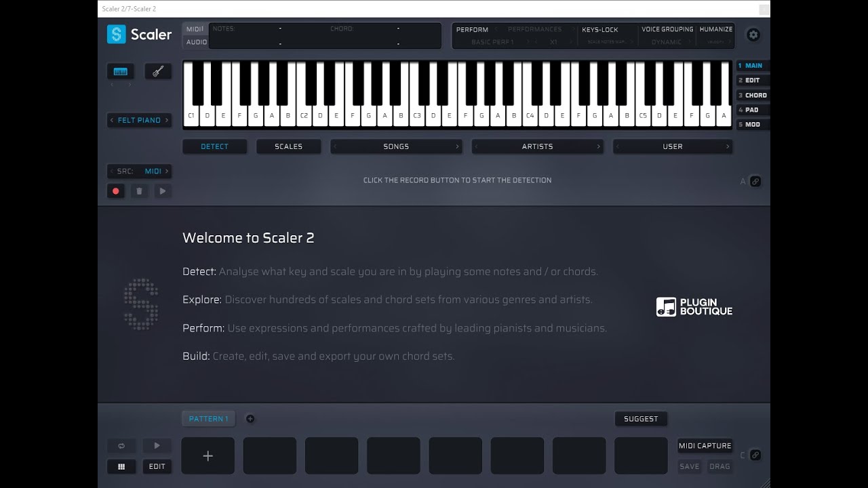Viewport: 868px width, 488px height.
Task: Select the PATTERN 1 tab
Action: pyautogui.click(x=209, y=419)
